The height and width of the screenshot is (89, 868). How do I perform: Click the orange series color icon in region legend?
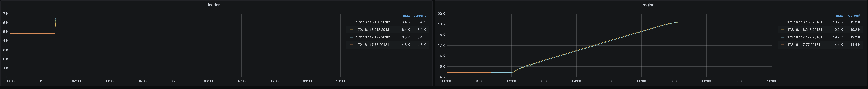(x=783, y=45)
